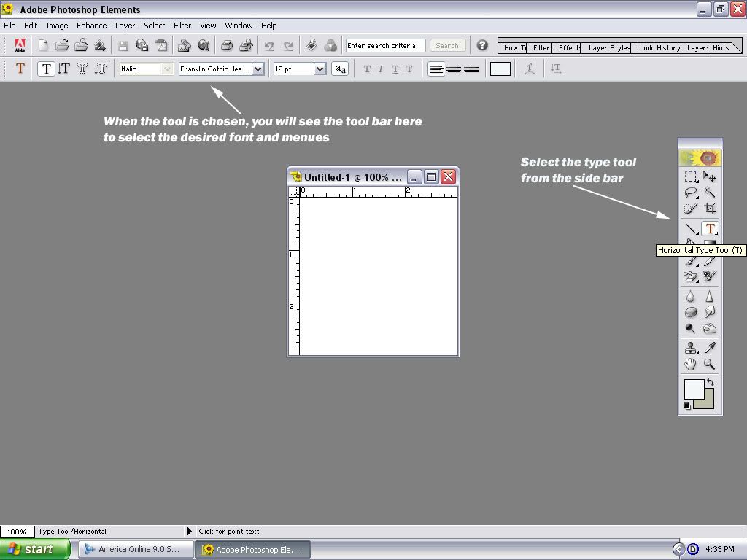
Task: Select the Eyedropper tool
Action: (x=709, y=348)
